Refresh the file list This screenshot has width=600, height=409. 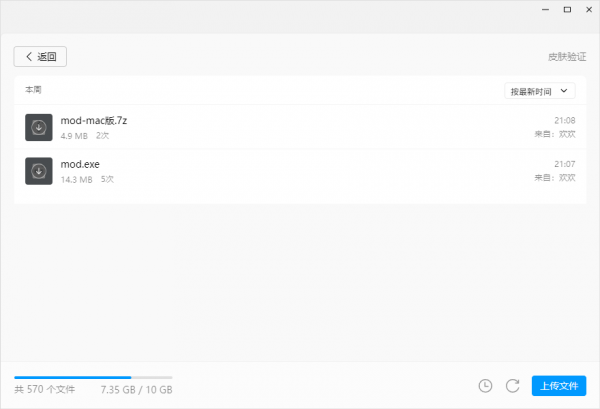pyautogui.click(x=513, y=386)
